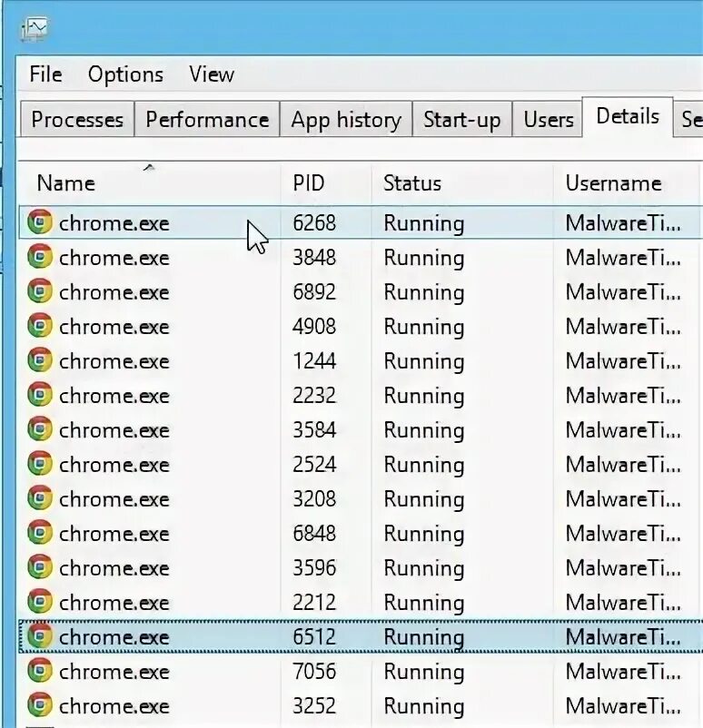Select the Details tab

(628, 116)
